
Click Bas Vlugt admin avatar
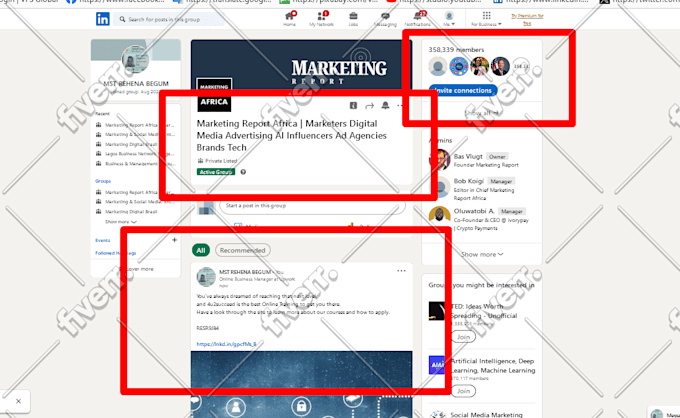pos(440,160)
